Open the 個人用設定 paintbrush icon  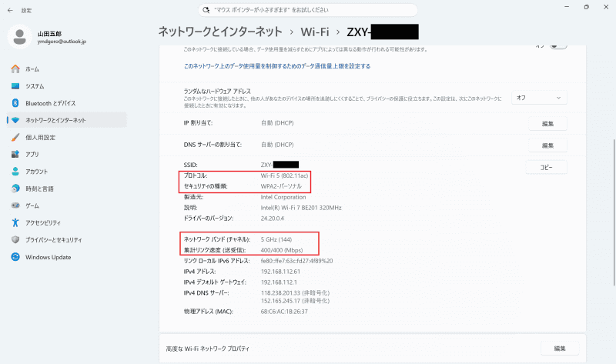pyautogui.click(x=15, y=138)
